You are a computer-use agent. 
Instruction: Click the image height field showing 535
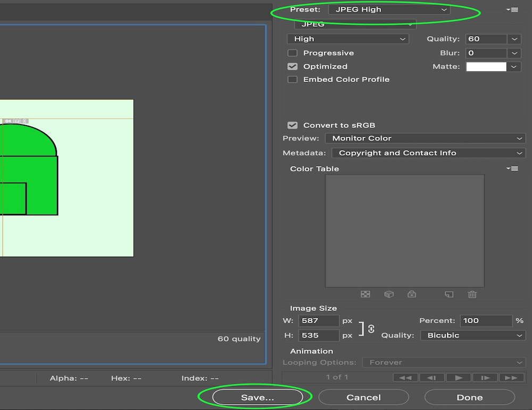point(319,335)
